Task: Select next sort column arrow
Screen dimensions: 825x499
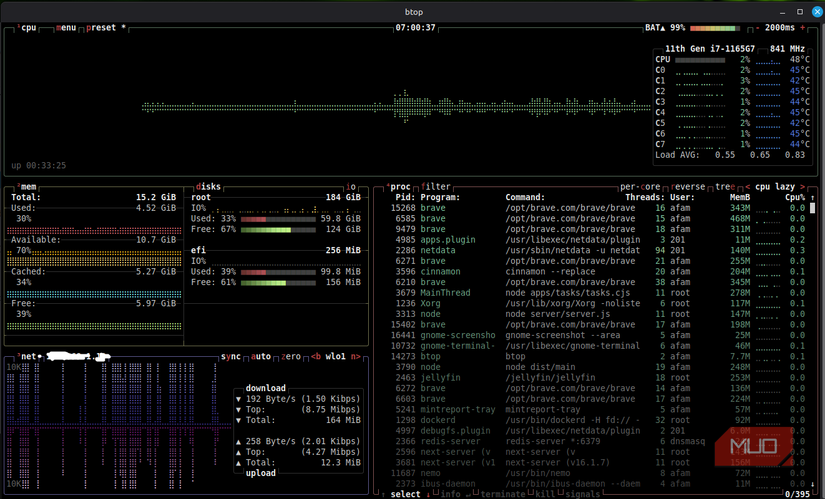Action: coord(802,187)
